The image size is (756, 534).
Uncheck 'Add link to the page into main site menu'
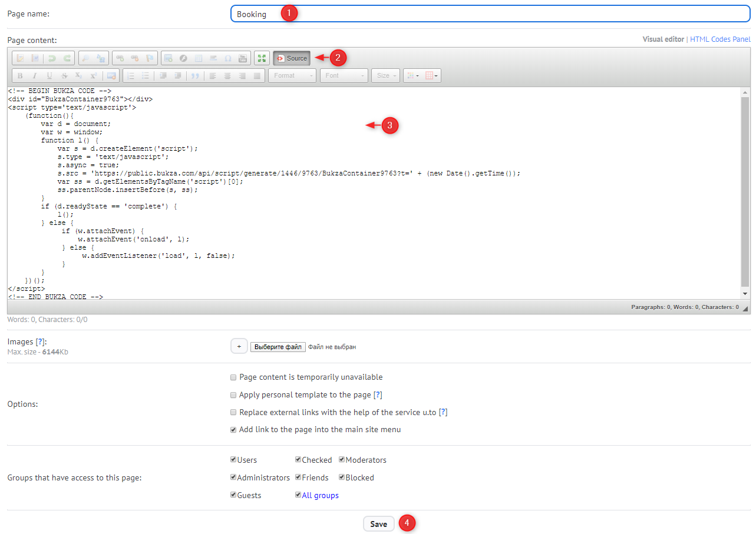click(x=233, y=430)
